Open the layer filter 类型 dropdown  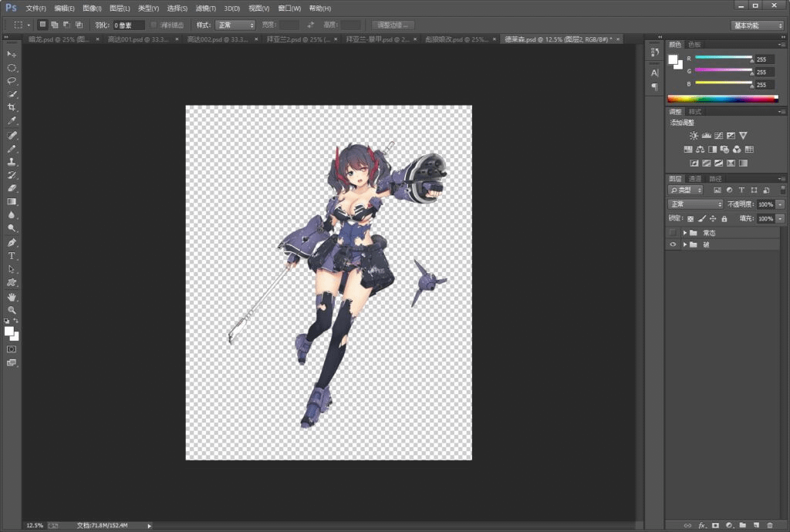(x=685, y=190)
